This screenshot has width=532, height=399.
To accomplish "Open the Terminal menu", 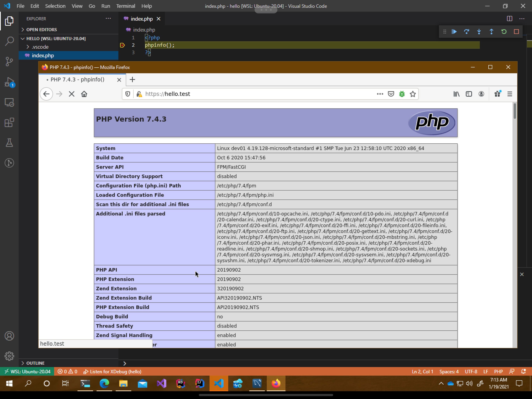I will click(x=126, y=6).
